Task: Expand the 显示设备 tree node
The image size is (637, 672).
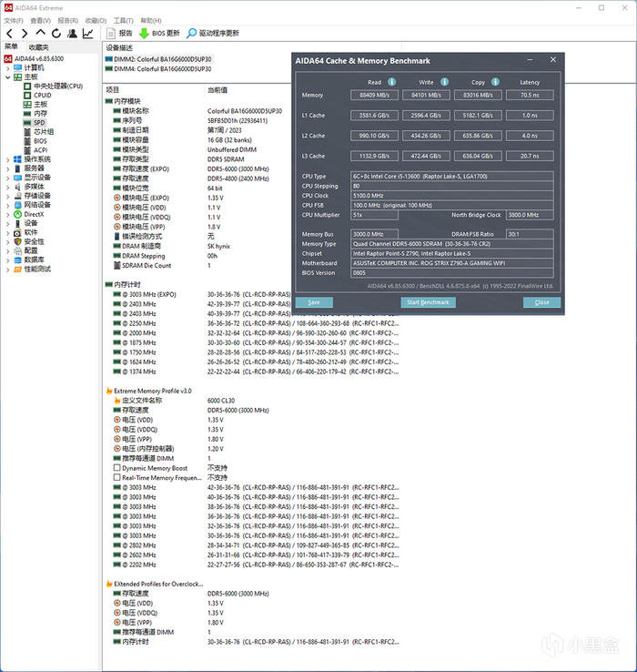Action: (x=7, y=178)
